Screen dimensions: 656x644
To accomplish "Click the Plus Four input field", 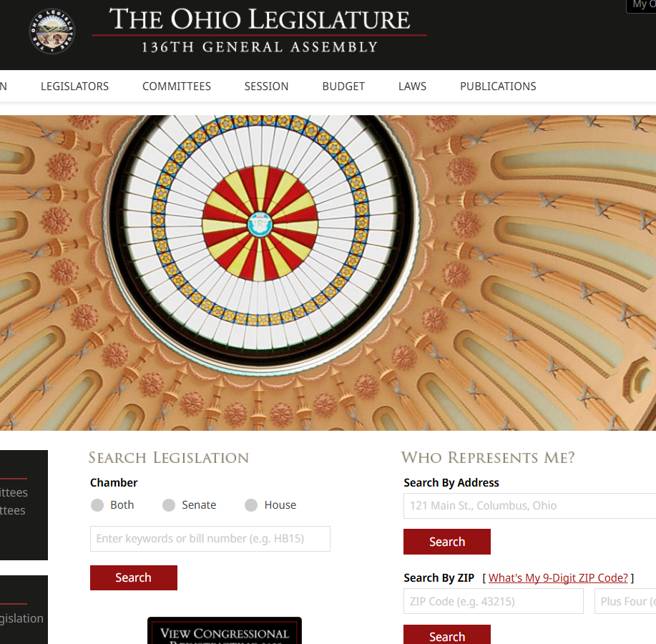I will pos(625,601).
